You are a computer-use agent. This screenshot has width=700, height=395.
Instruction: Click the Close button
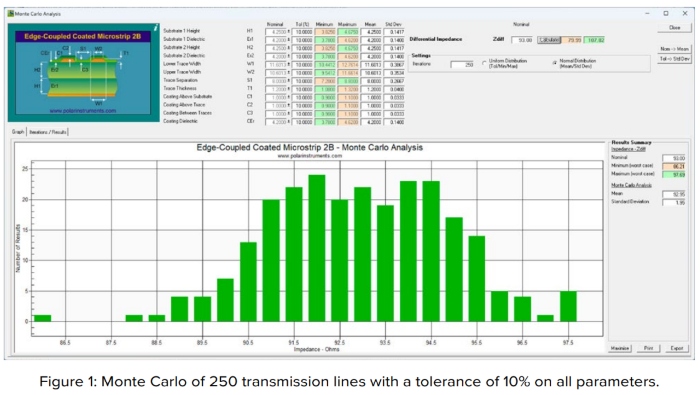[674, 28]
